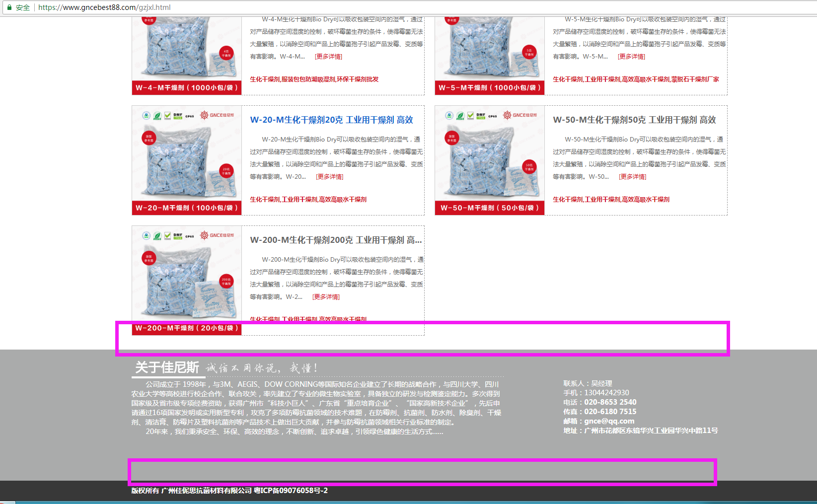This screenshot has height=504, width=817.
Task: Click W-4-M red keyword tags line
Action: click(314, 79)
